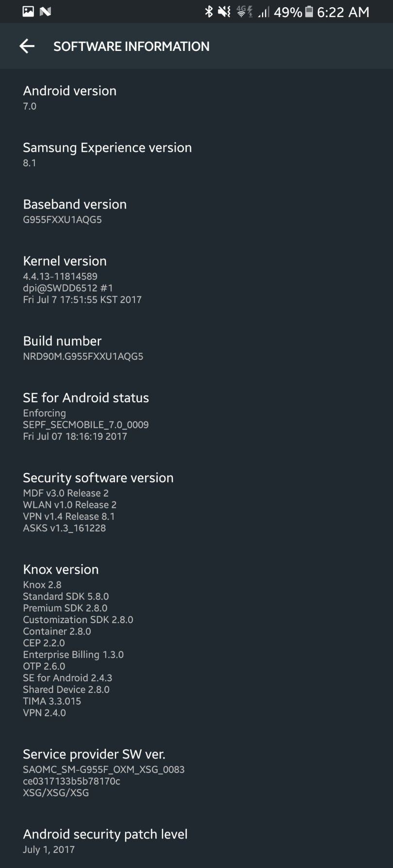Viewport: 393px width, 868px height.
Task: Tap the battery icon in status bar
Action: tap(309, 12)
